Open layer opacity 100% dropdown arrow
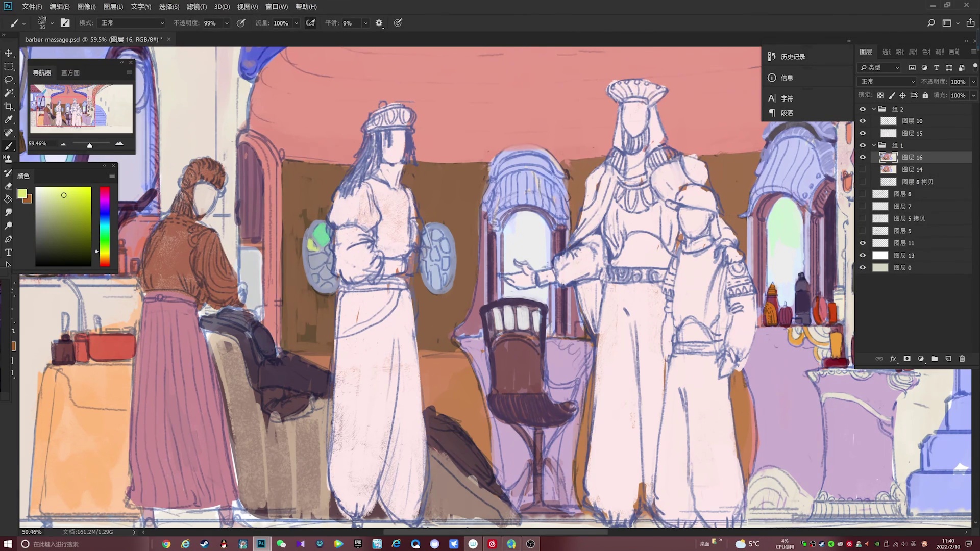This screenshot has width=980, height=551. 973,82
